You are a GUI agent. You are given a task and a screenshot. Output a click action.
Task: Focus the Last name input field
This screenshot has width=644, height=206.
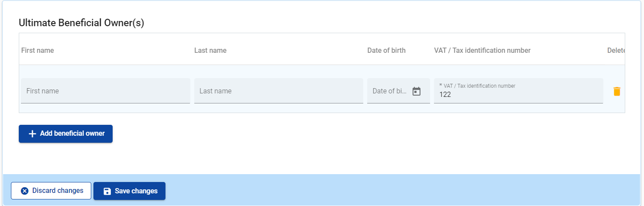pos(278,91)
